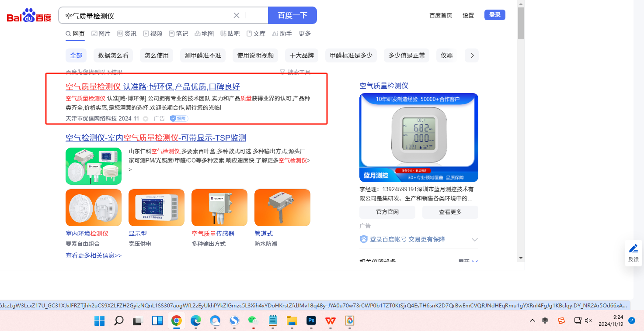Open the ad result 空气质量检测仪 认准路·博环保
This screenshot has width=644, height=331.
(x=153, y=86)
